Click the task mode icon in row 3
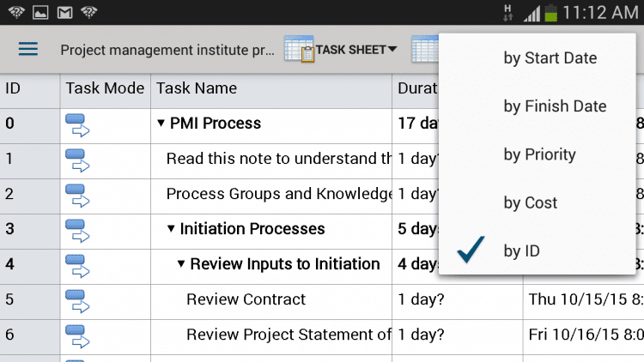Viewport: 644px width, 362px height. [77, 229]
